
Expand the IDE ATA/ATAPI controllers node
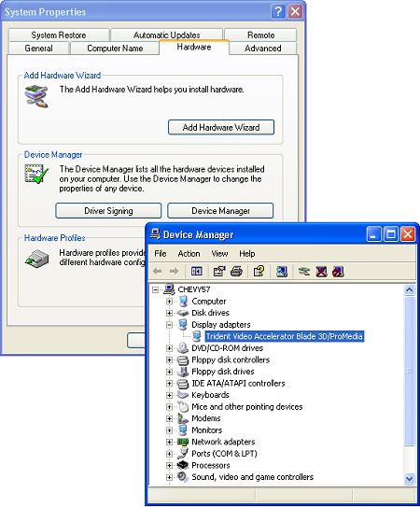pos(169,383)
